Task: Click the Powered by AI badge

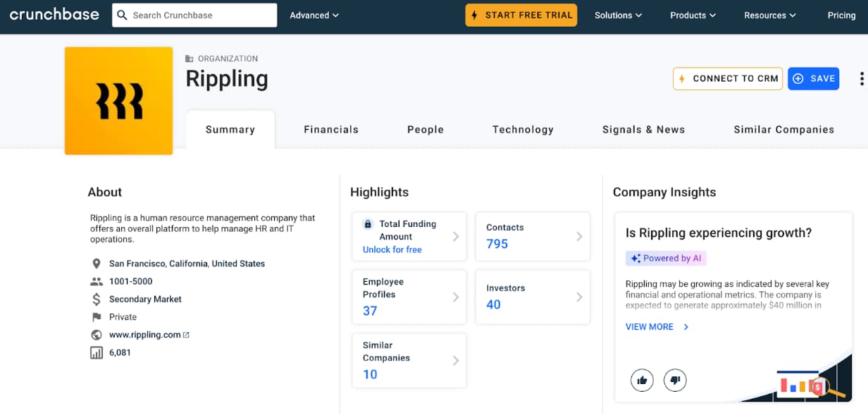Action: tap(666, 259)
